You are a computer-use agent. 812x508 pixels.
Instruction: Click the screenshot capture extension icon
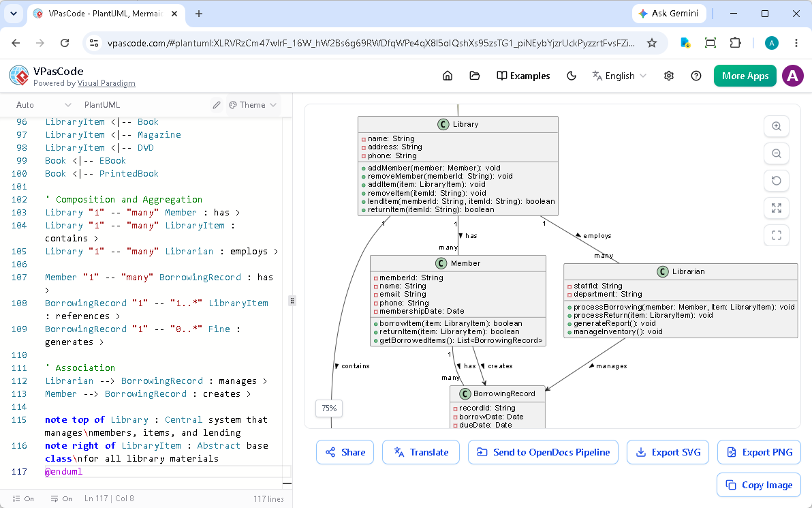pyautogui.click(x=710, y=43)
